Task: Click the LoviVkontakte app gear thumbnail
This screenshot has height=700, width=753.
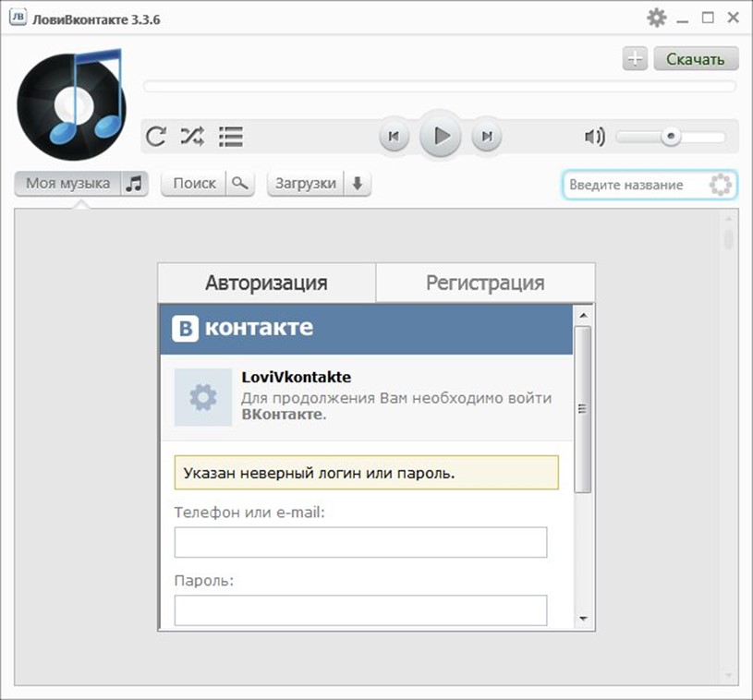Action: coord(203,397)
